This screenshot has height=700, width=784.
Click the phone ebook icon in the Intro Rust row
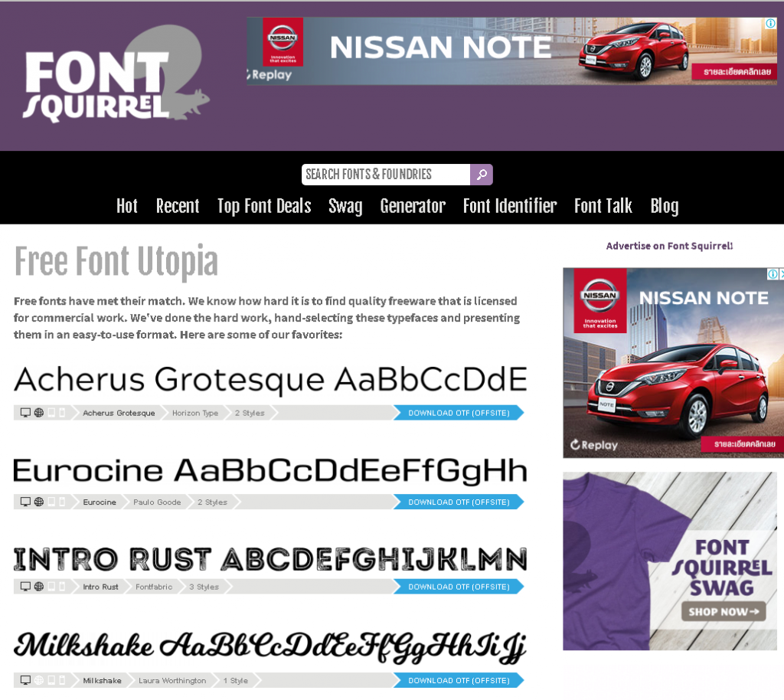coord(62,586)
